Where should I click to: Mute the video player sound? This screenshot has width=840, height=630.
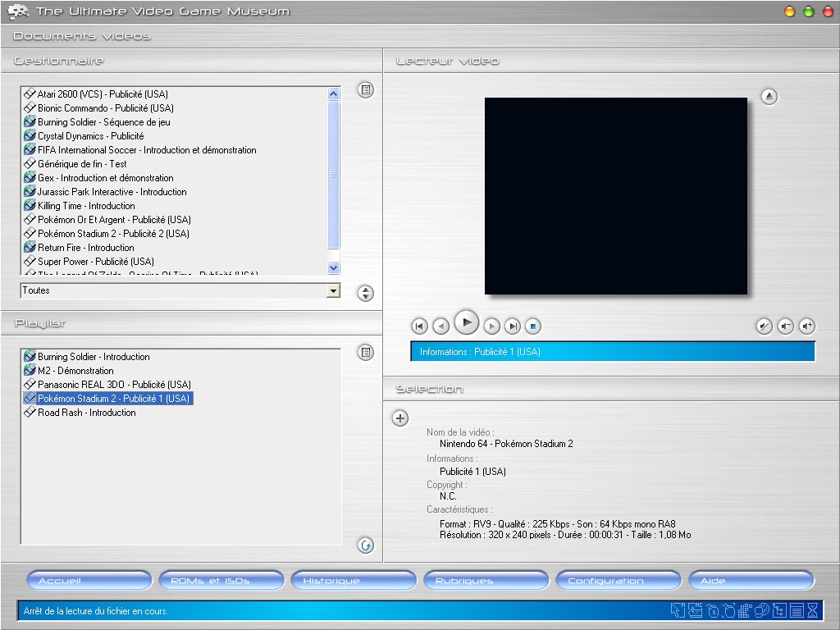765,326
